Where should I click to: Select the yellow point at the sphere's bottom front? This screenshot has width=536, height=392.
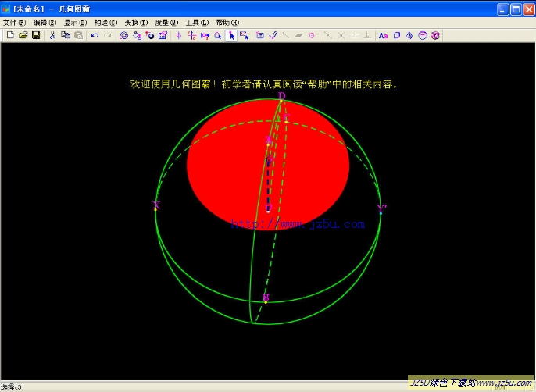click(x=266, y=302)
